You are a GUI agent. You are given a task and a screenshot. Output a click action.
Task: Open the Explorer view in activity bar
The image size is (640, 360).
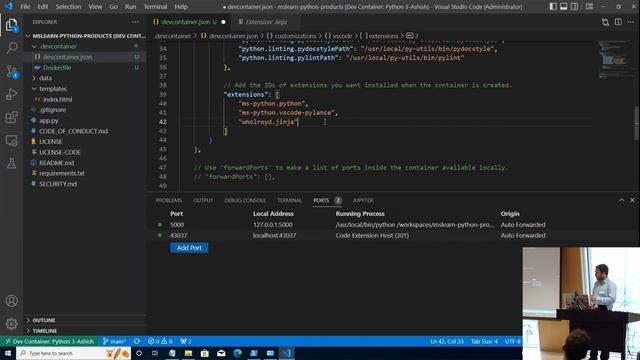click(x=11, y=25)
